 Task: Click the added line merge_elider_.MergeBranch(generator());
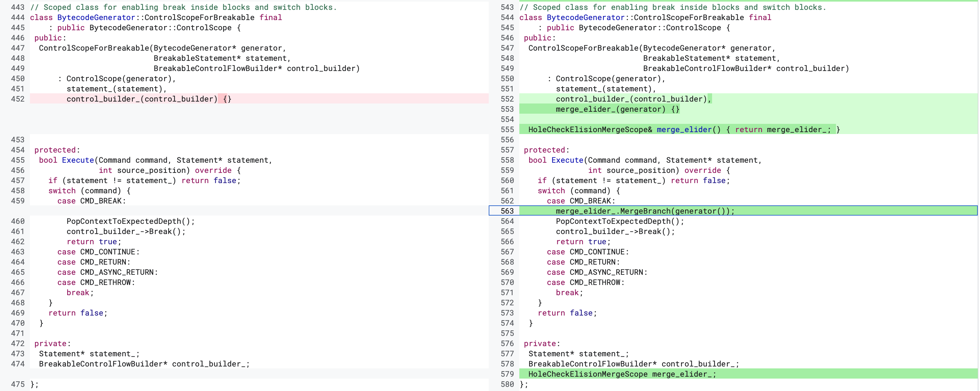[645, 211]
